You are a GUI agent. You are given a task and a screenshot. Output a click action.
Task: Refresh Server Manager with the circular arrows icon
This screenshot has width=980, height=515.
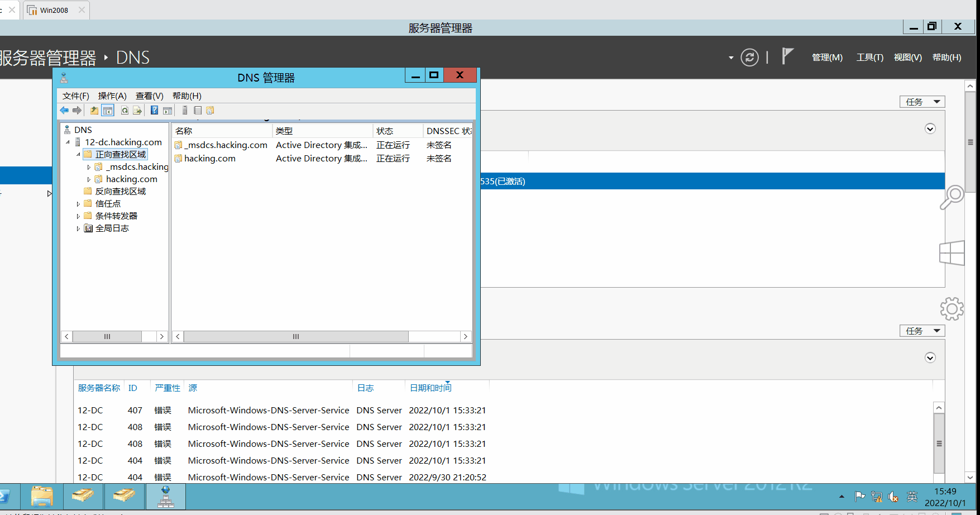point(749,58)
